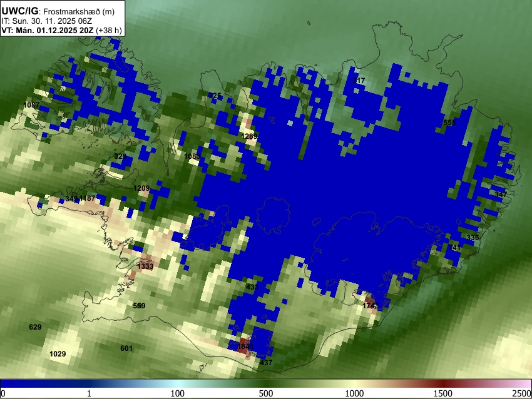Viewport: 532px width, 399px height.
Task: Click the 329 value on the map
Action: pyautogui.click(x=120, y=156)
